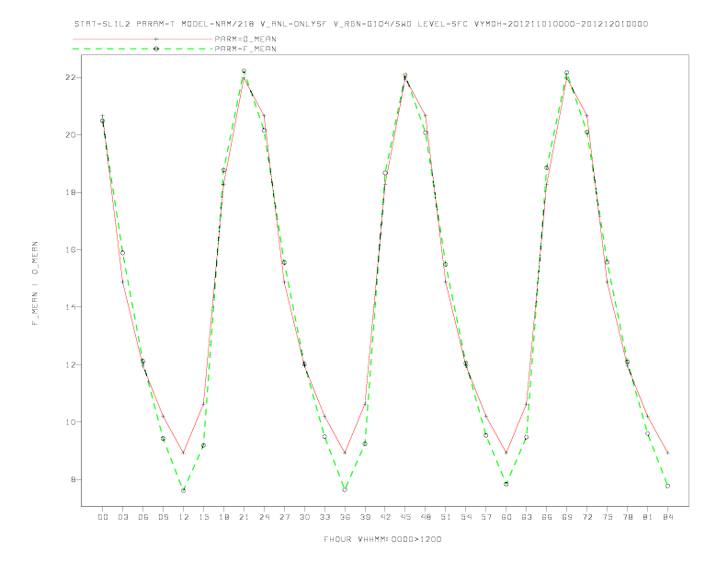This screenshot has height=563, width=728.
Task: Click x-axis tick label 45
Action: 405,517
